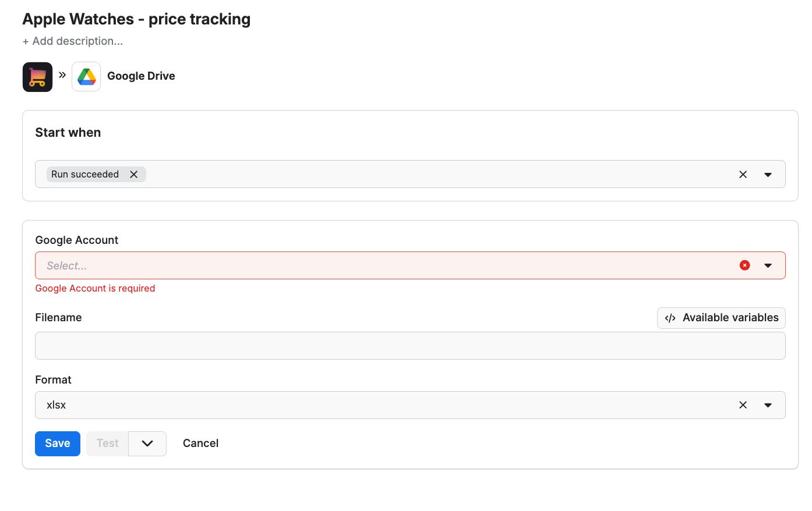Click the Available variables button

pyautogui.click(x=721, y=318)
